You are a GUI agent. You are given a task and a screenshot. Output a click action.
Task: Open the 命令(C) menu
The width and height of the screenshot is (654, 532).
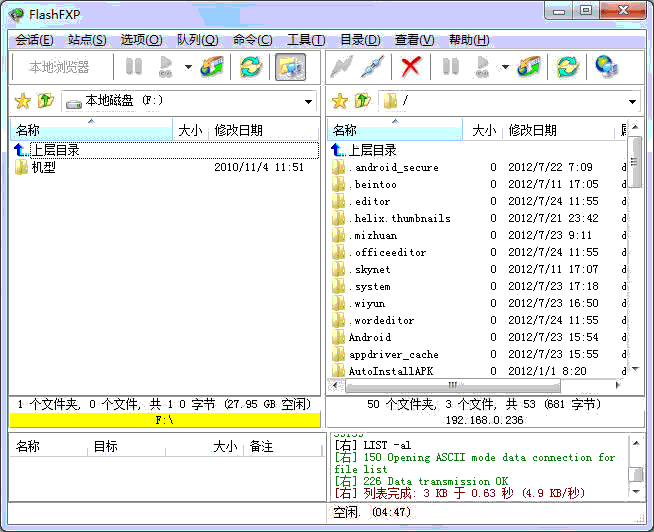pos(252,40)
